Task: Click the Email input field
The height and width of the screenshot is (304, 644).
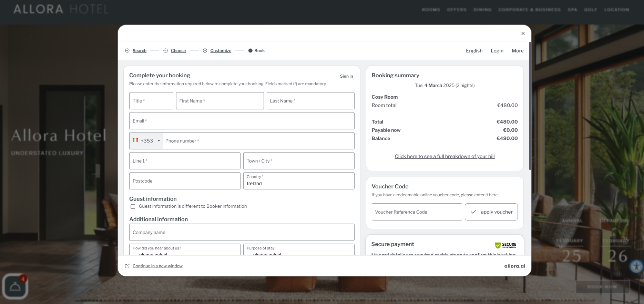Action: 242,121
